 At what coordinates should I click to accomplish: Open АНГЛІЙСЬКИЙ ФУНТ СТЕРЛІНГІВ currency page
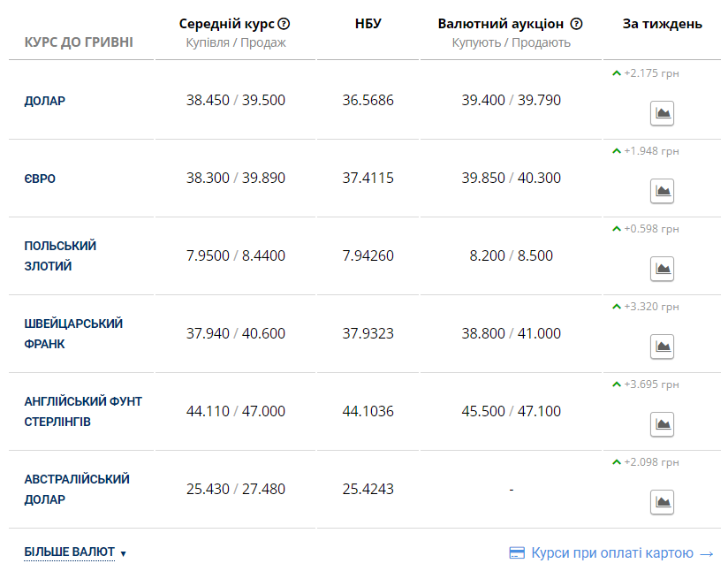(83, 411)
